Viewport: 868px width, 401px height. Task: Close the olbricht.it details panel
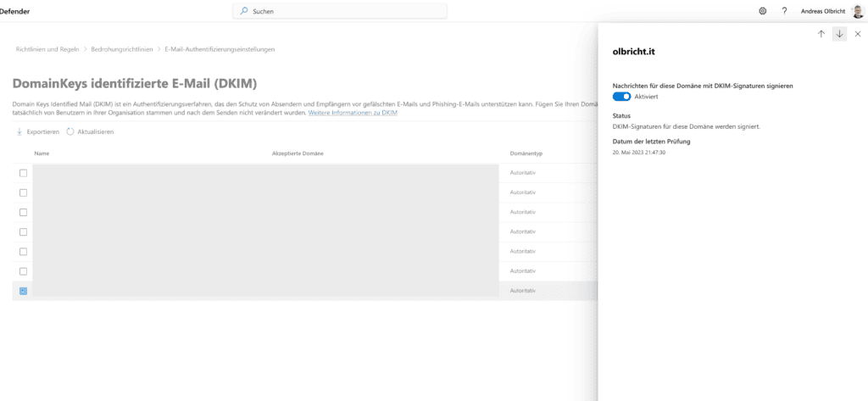(858, 34)
